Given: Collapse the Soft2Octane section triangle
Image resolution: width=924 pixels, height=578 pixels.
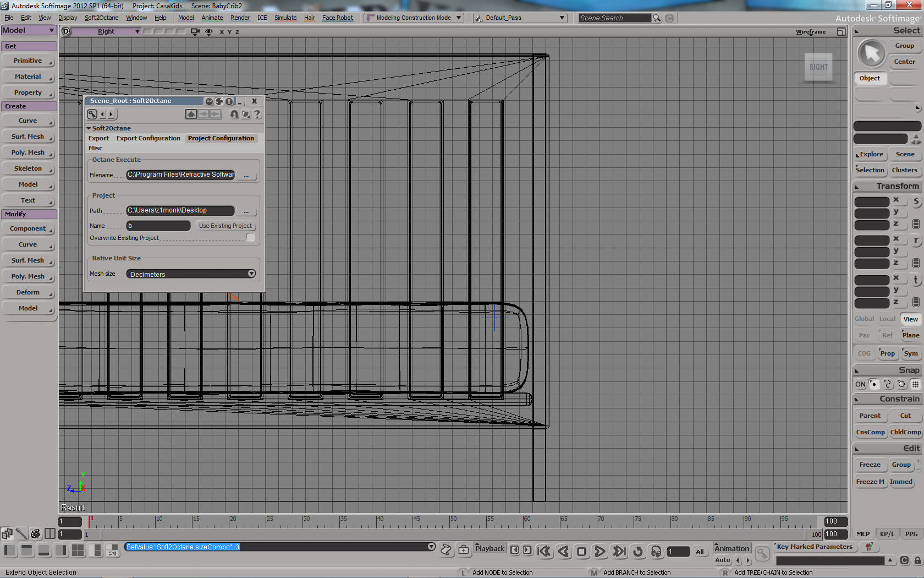Looking at the screenshot, I should [x=89, y=128].
